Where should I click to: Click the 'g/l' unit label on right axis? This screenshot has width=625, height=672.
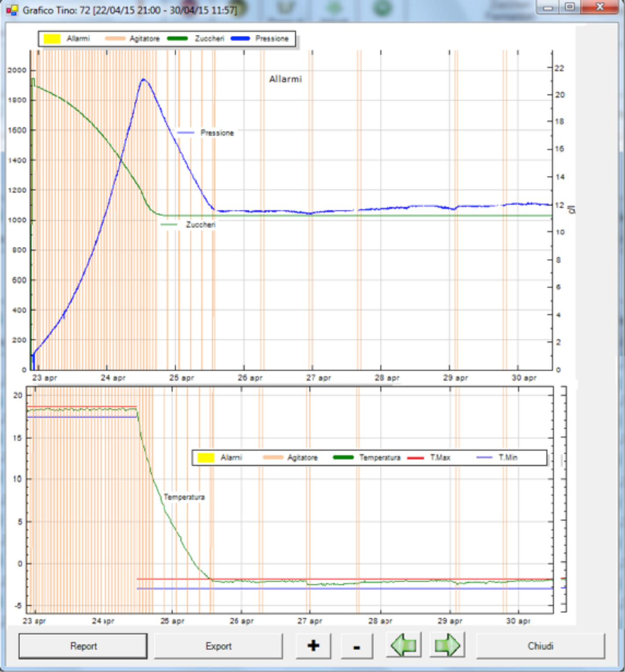571,209
